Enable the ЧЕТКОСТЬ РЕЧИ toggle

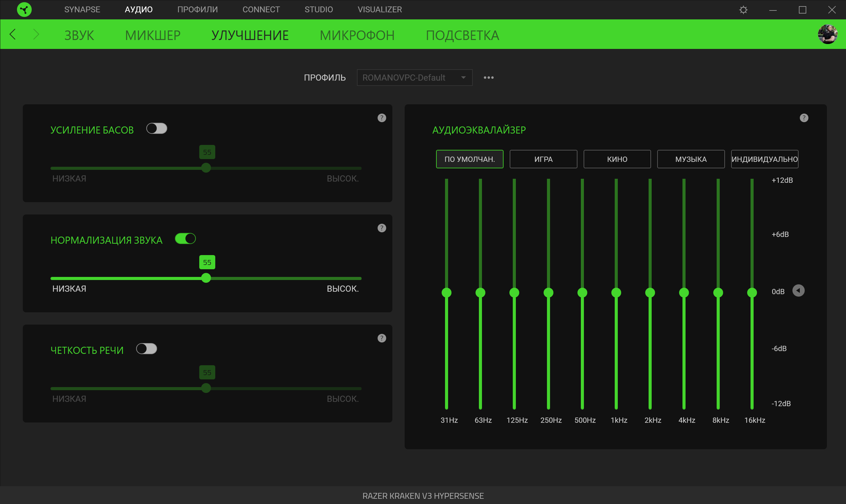[147, 349]
